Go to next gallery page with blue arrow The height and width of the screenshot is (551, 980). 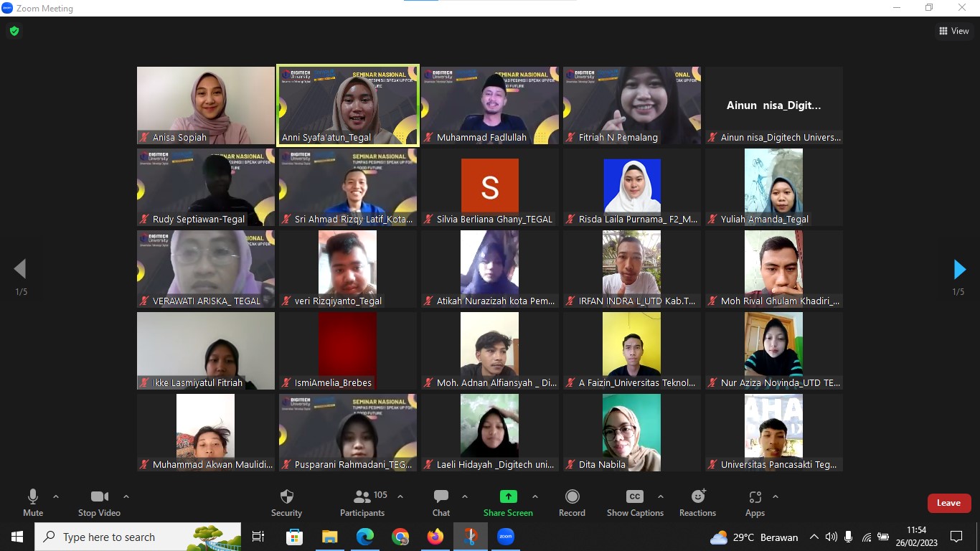coord(959,269)
